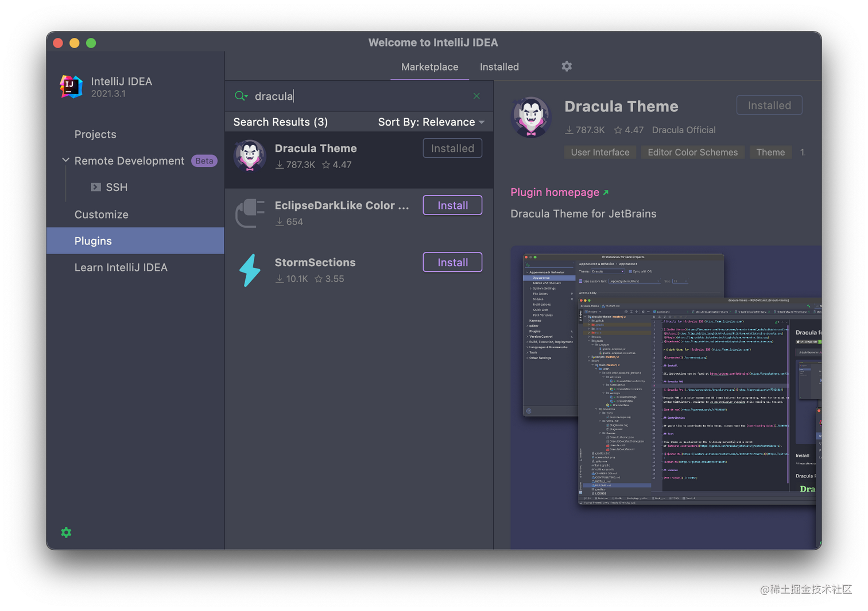Click the EclipseDarkLike plug icon

[250, 213]
